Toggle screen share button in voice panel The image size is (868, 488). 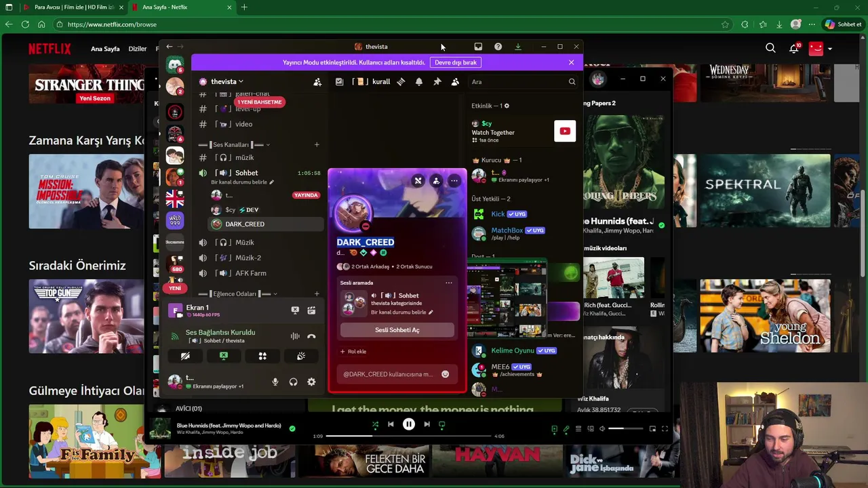(224, 356)
